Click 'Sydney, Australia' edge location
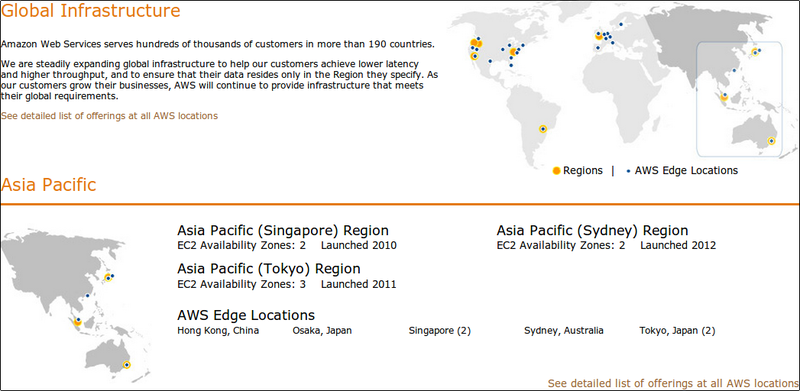 point(564,331)
